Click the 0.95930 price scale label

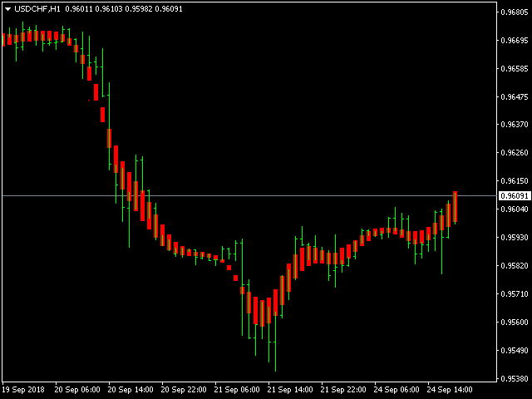(x=515, y=237)
